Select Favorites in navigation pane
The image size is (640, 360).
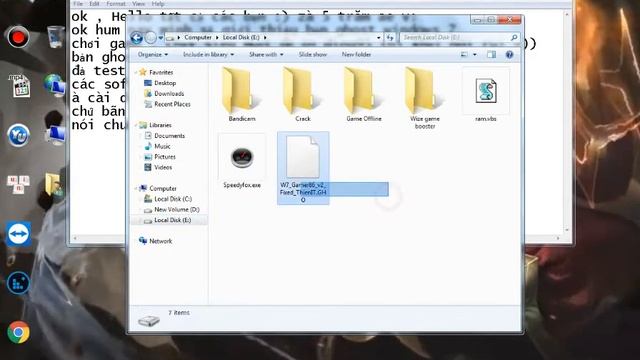[161, 72]
